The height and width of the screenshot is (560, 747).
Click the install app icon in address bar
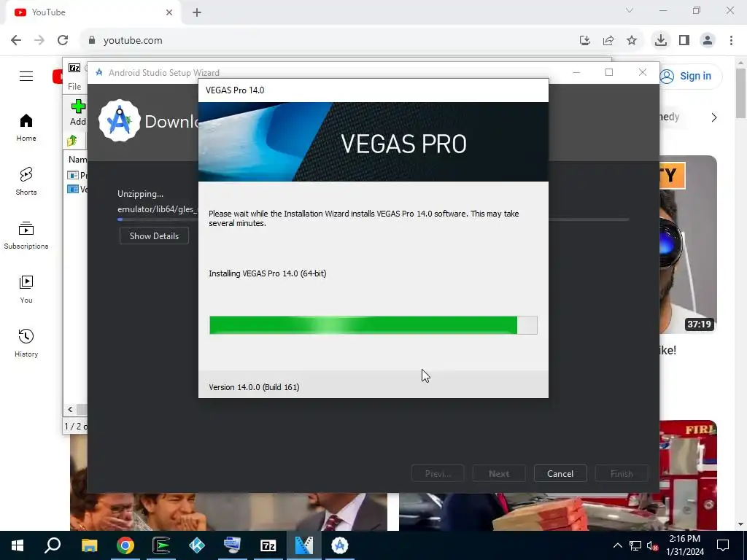tap(585, 41)
